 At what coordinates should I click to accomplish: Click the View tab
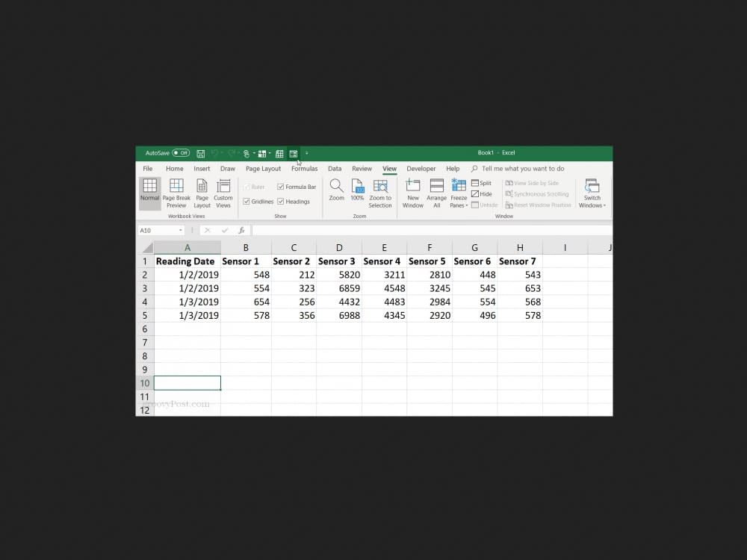[389, 169]
